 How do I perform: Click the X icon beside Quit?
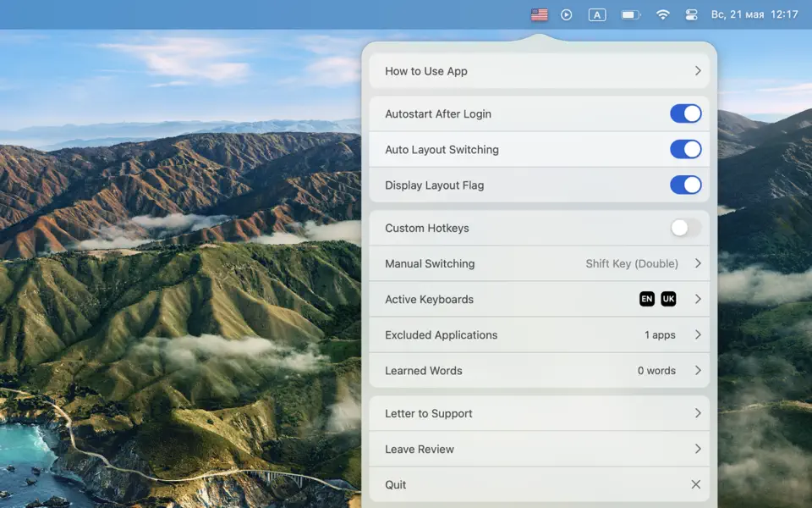(x=696, y=483)
